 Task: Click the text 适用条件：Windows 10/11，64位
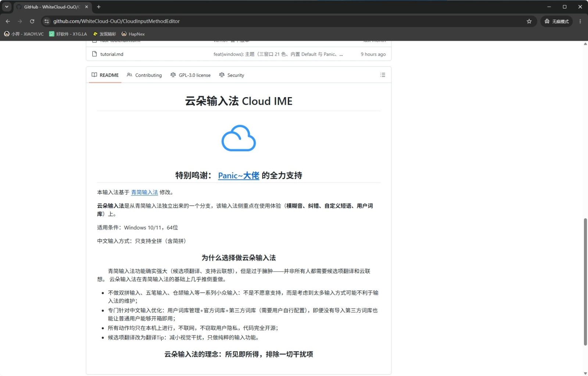[137, 228]
